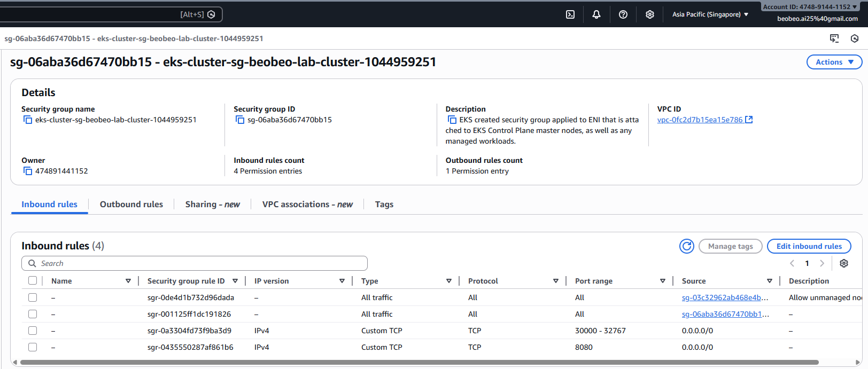868x369 pixels.
Task: Click the Edit inbound rules button
Action: 809,246
